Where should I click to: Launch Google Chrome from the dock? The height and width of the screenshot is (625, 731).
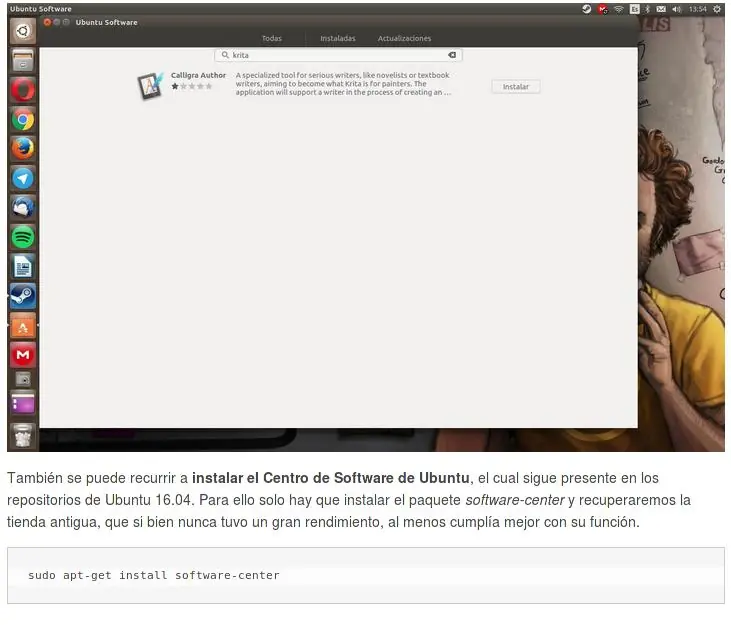(22, 120)
